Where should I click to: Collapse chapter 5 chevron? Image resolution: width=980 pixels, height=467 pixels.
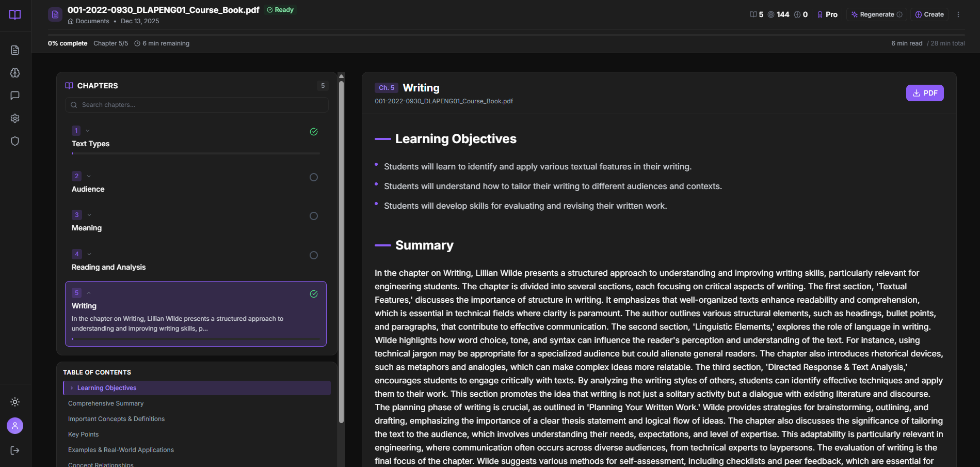[x=89, y=293]
